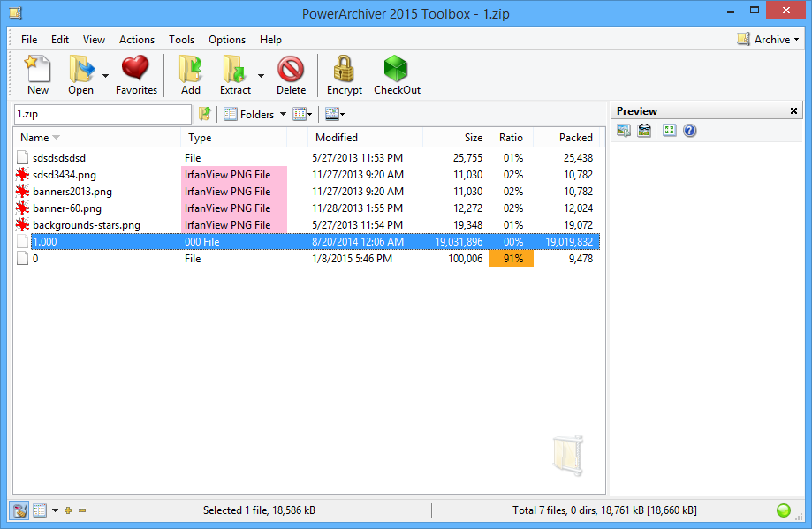Click the 19,031,896 size value
Viewport: 812px width, 529px height.
[459, 242]
